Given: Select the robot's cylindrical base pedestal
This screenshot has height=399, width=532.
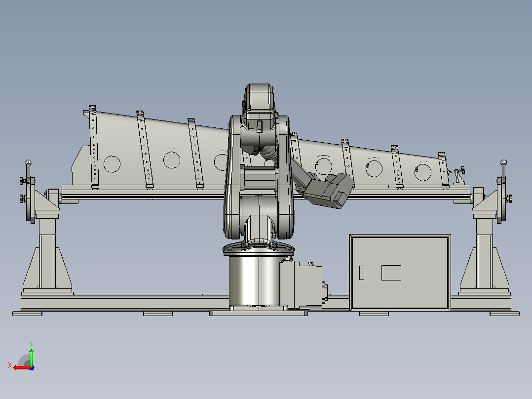Looking at the screenshot, I should (x=255, y=281).
